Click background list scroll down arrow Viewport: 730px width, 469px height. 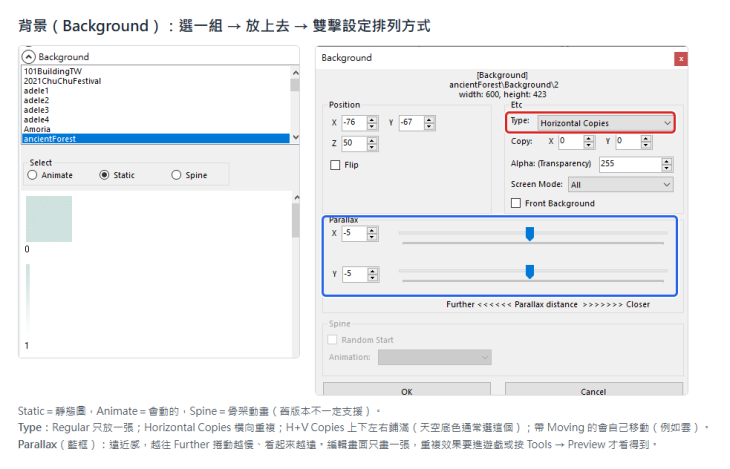295,138
